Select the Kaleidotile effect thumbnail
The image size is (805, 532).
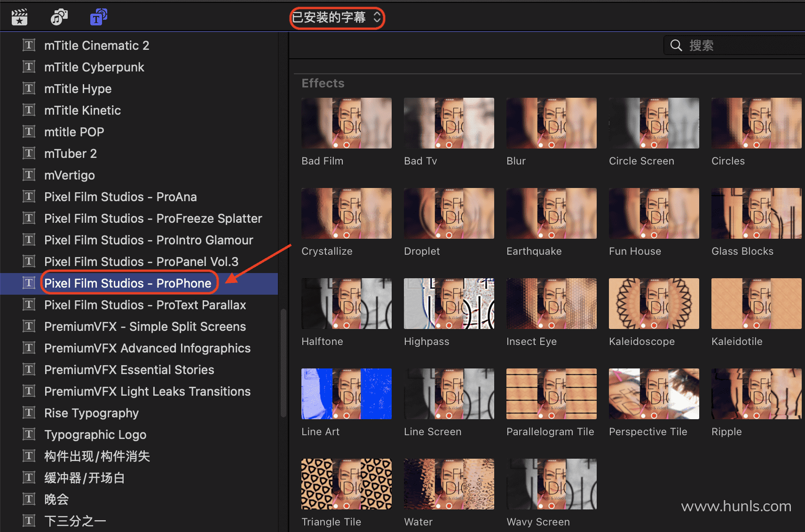[x=757, y=304]
